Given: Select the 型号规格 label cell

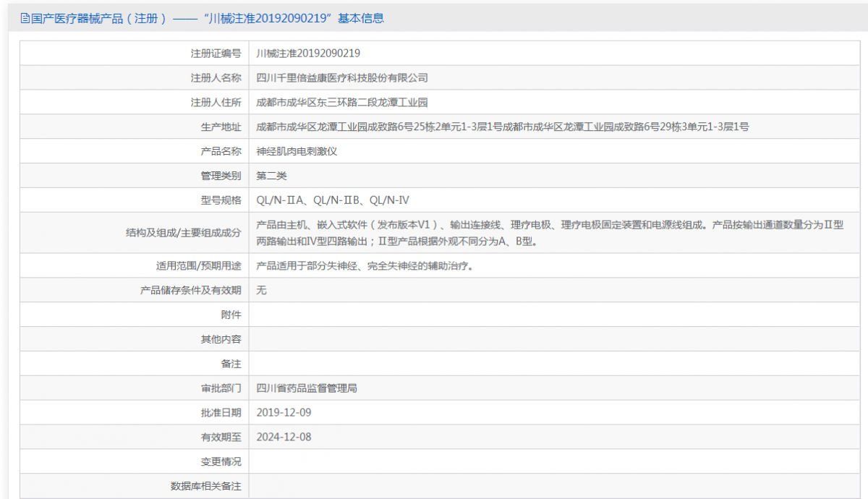Looking at the screenshot, I should [x=135, y=200].
